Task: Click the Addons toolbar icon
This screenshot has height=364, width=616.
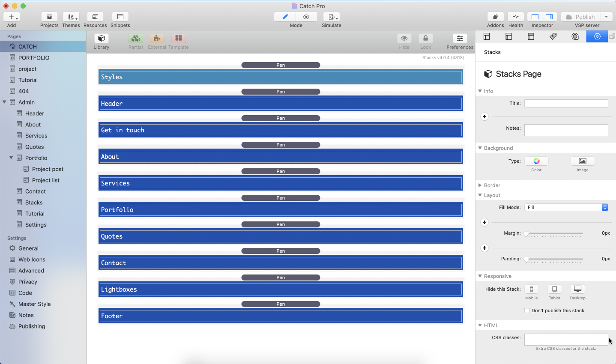Action: coord(495,17)
